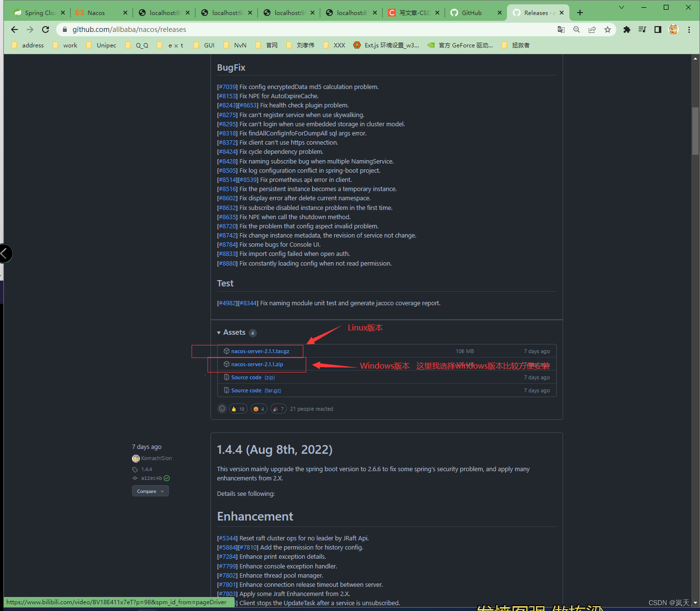This screenshot has width=700, height=611.
Task: Click the site lock icon
Action: click(x=65, y=30)
